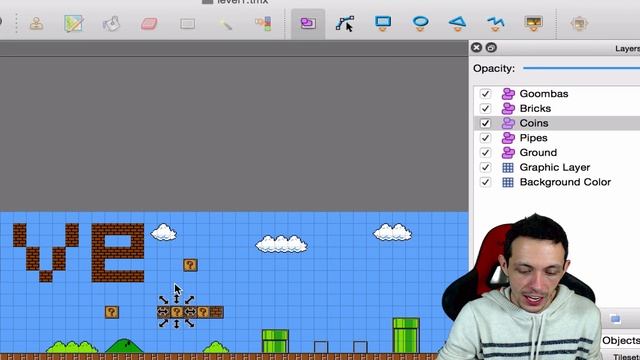Close the Layers panel
The width and height of the screenshot is (640, 360).
(476, 48)
